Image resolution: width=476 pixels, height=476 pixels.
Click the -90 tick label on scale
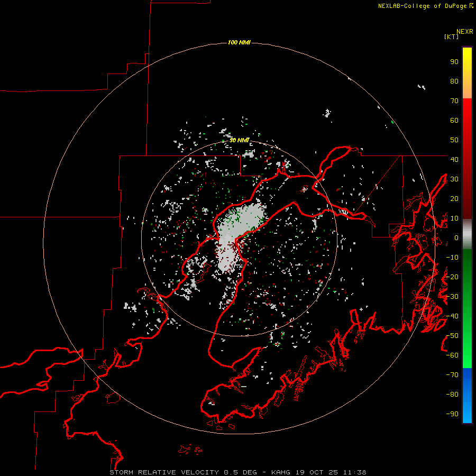(452, 414)
